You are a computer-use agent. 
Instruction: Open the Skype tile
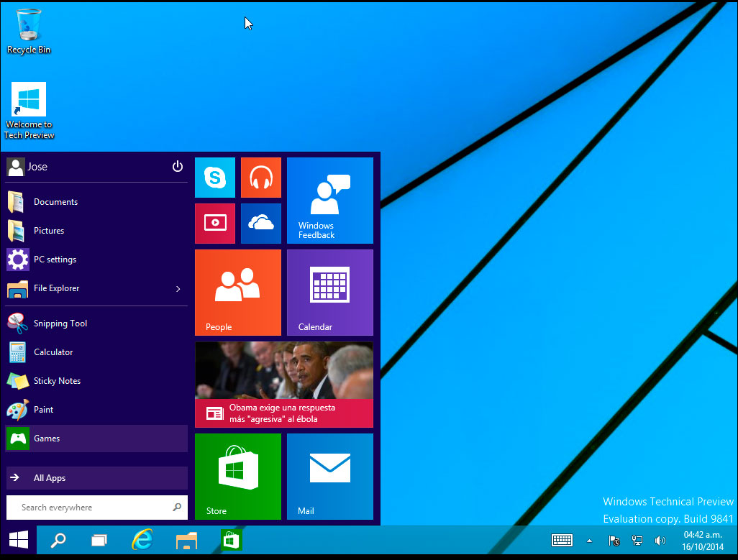[x=214, y=177]
